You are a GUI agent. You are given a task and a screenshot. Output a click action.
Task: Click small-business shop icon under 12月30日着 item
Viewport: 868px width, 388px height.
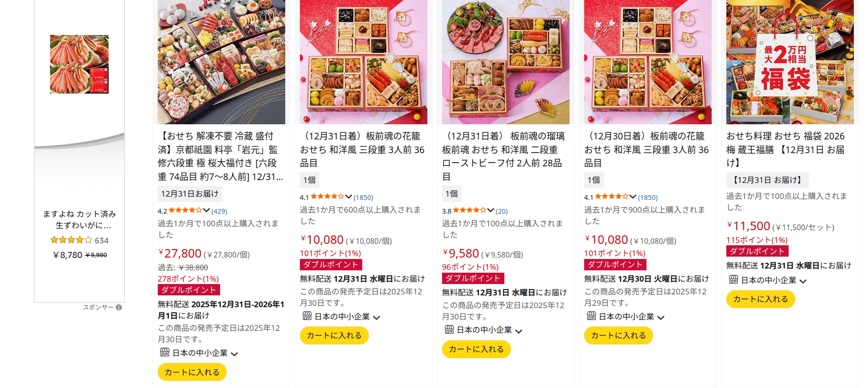click(x=591, y=316)
